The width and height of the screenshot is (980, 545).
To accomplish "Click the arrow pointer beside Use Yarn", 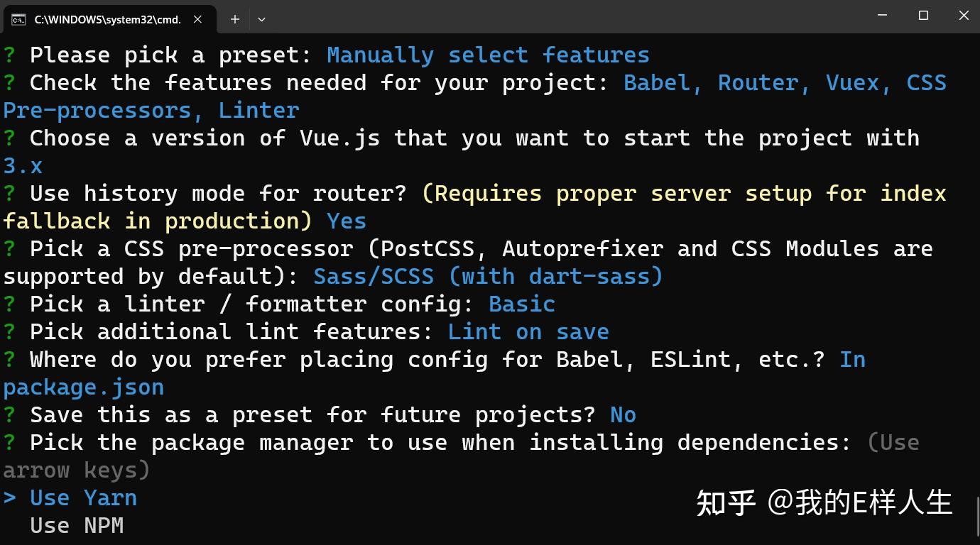I will pos(9,498).
